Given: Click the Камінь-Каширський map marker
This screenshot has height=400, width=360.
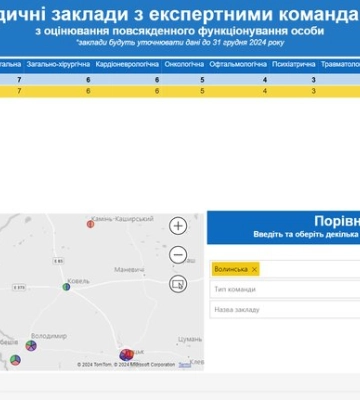Looking at the screenshot, I should [90, 224].
